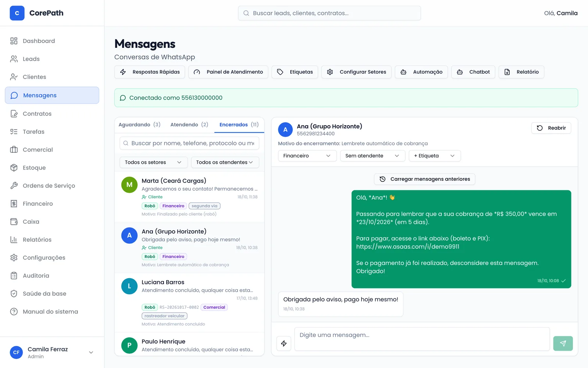Click the Reabrir button
This screenshot has height=368, width=588.
551,128
